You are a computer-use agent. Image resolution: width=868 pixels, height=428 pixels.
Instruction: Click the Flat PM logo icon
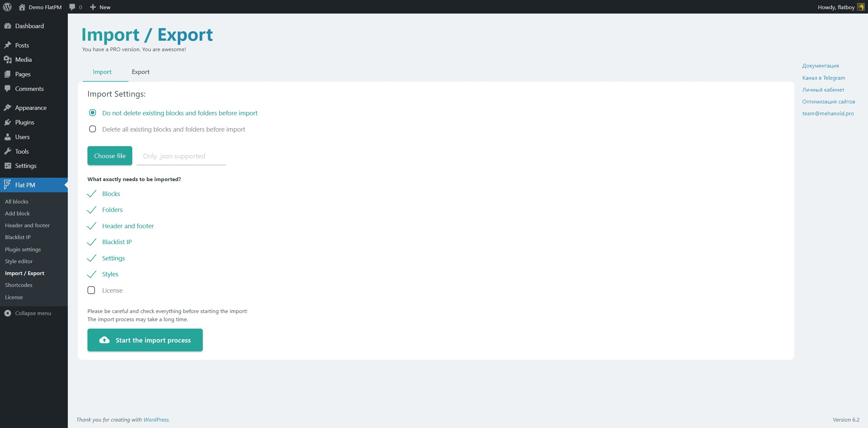[7, 185]
